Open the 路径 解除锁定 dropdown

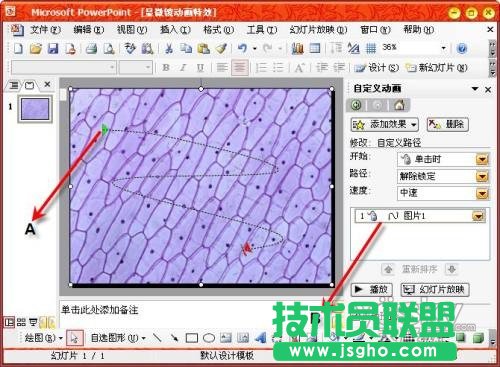[482, 176]
